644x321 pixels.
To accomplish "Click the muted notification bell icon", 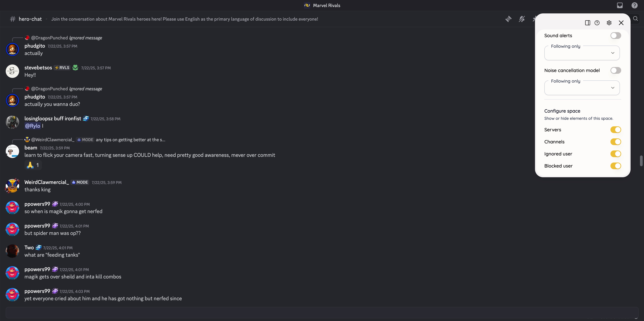I will point(522,19).
